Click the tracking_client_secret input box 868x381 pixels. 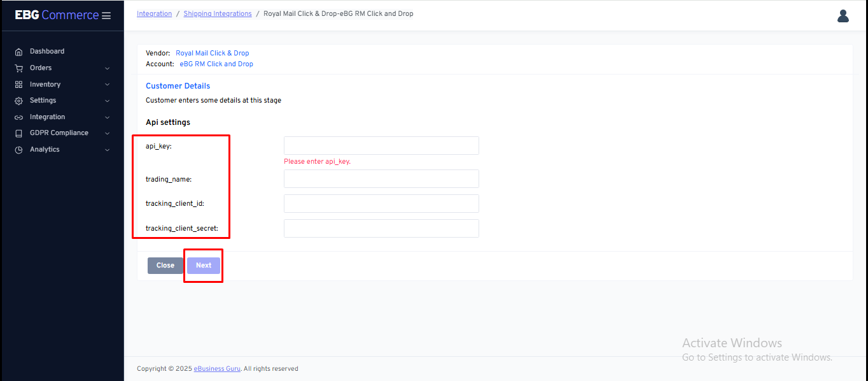coord(381,229)
